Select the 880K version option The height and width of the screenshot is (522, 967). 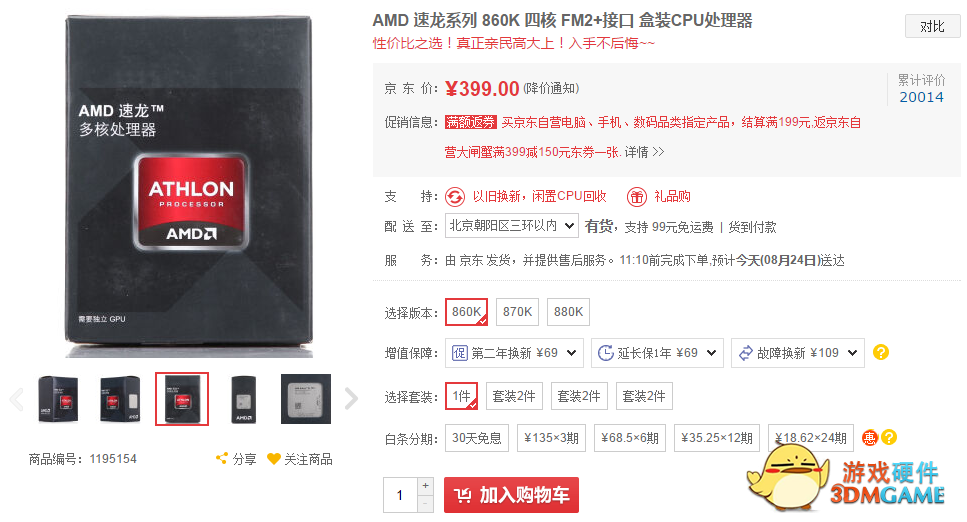click(x=569, y=312)
